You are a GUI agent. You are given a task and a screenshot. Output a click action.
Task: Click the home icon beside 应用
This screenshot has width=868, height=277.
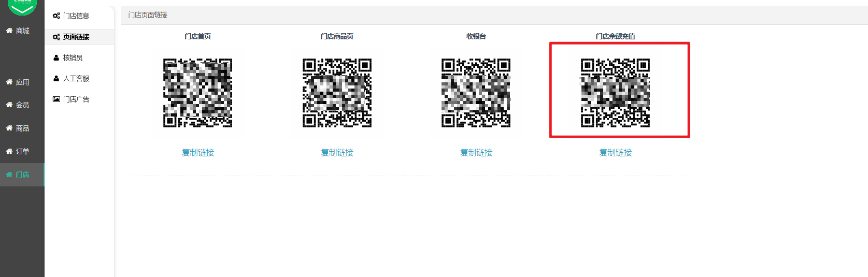pos(9,82)
